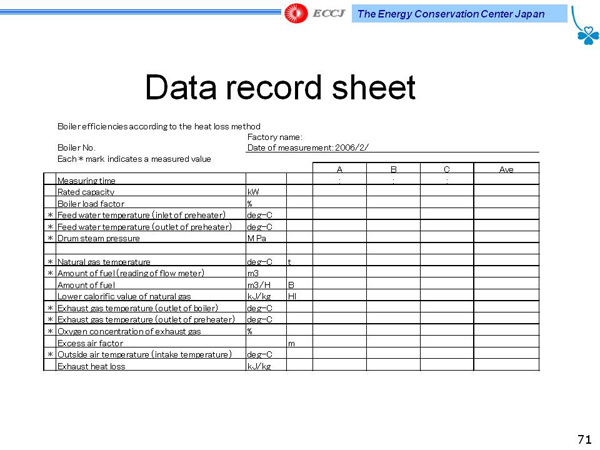
Task: Click the 'Data record sheet' title
Action: click(x=280, y=88)
